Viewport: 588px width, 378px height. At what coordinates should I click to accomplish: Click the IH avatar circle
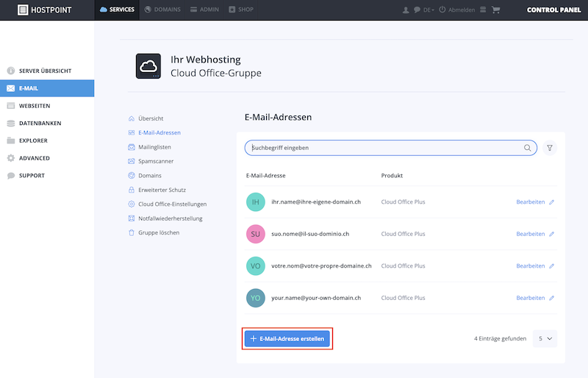pos(255,202)
